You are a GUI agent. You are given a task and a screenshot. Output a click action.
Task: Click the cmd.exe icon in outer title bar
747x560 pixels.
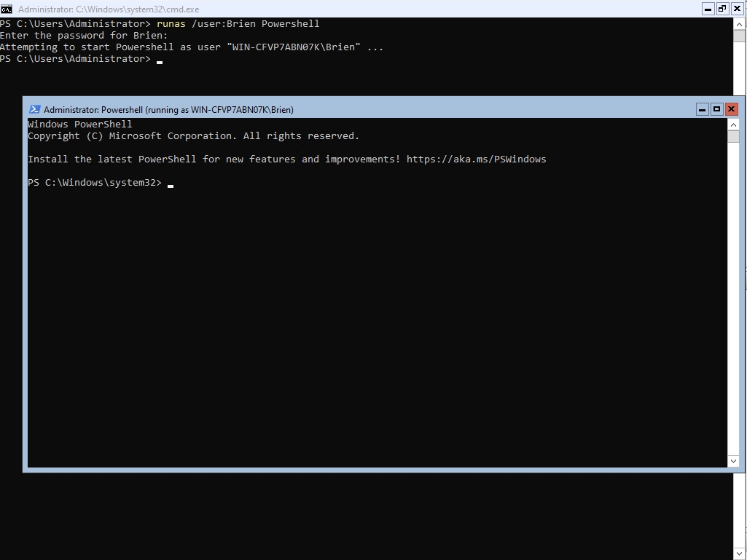(7, 9)
